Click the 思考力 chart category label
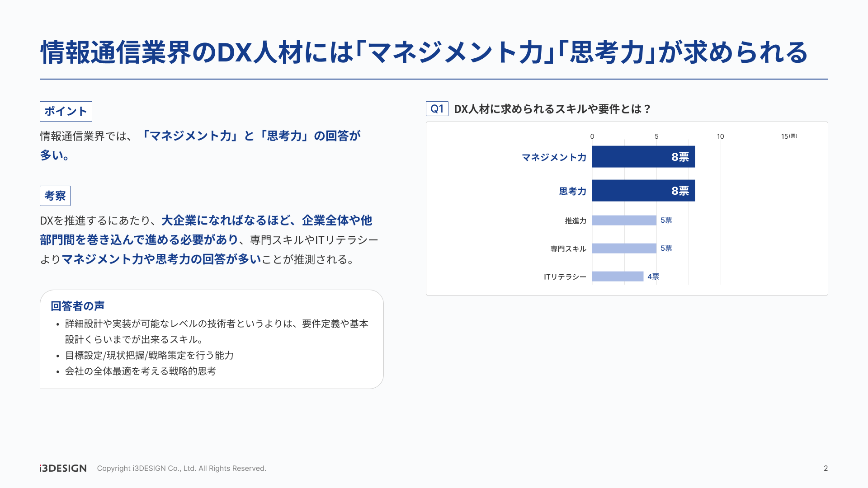The image size is (868, 488). tap(572, 191)
